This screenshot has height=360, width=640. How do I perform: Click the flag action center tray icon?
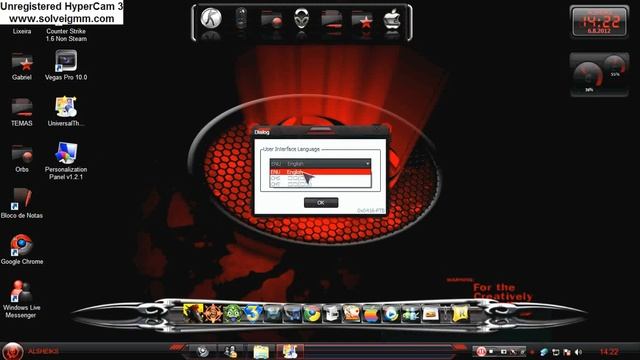point(567,352)
